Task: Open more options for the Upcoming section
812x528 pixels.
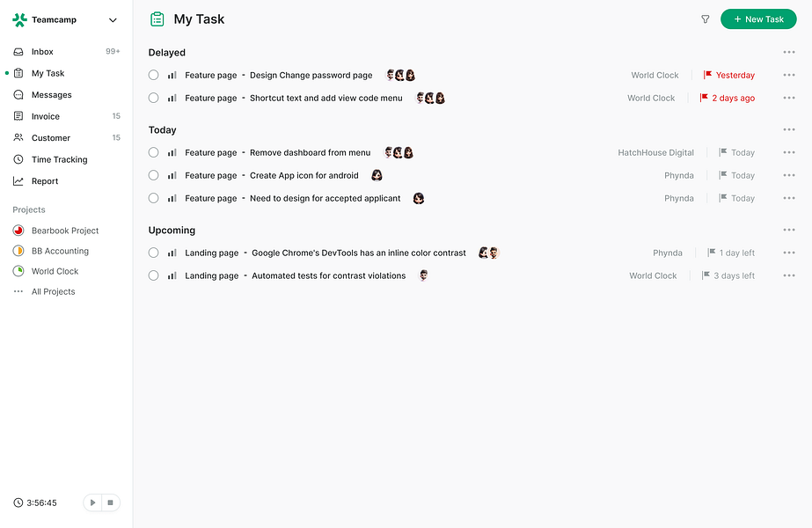Action: 789,230
